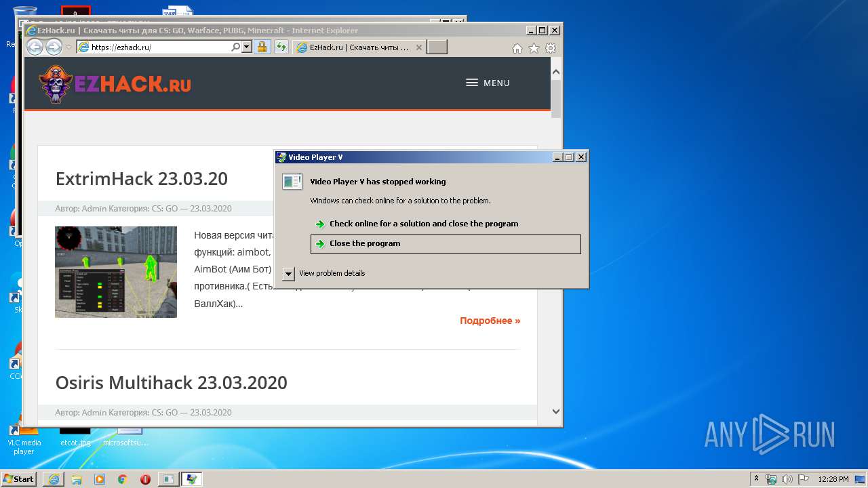Expand View problem details
Viewport: 868px width, 488px height.
324,274
